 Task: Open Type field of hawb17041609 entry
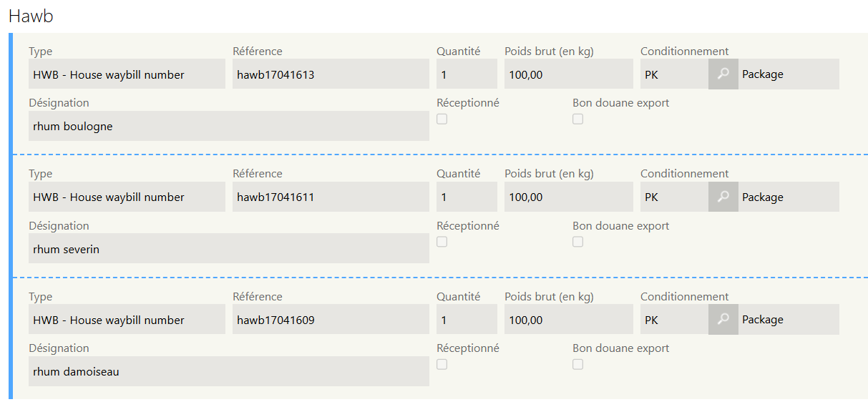tap(127, 320)
